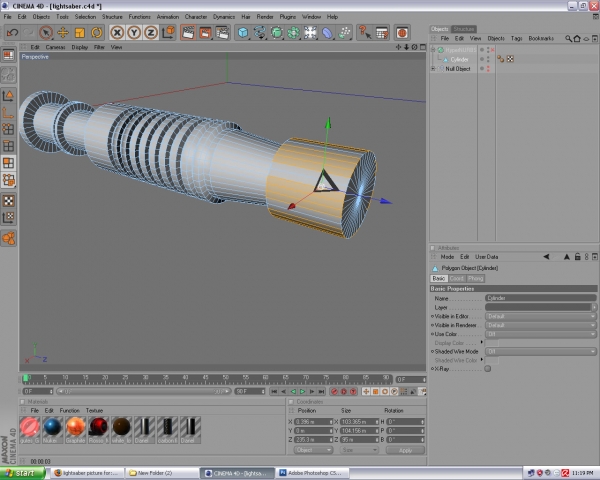Image resolution: width=600 pixels, height=480 pixels.
Task: Click the Undo arrow icon
Action: [12, 33]
